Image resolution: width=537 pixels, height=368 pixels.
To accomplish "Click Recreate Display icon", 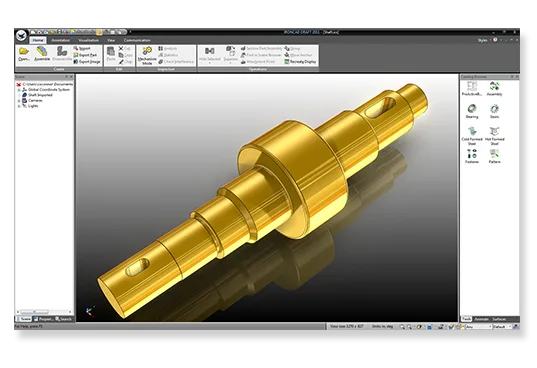I will click(x=287, y=62).
